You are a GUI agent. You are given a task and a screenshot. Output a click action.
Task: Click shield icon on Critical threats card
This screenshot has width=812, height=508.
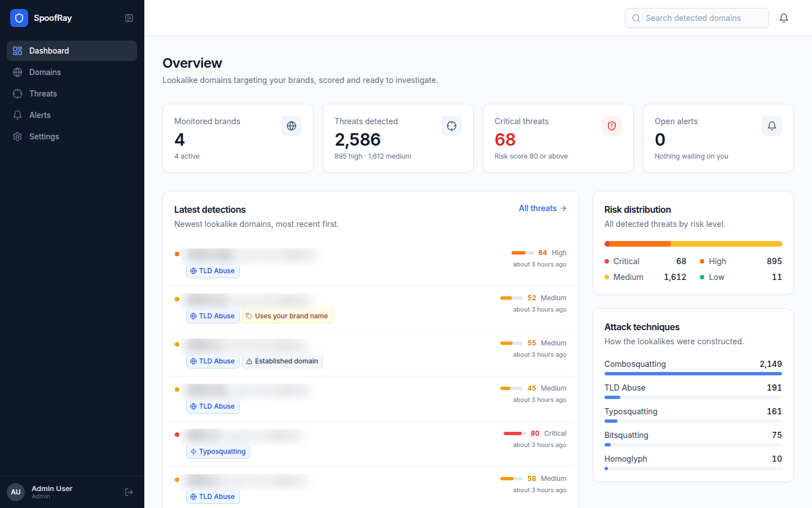tap(612, 126)
